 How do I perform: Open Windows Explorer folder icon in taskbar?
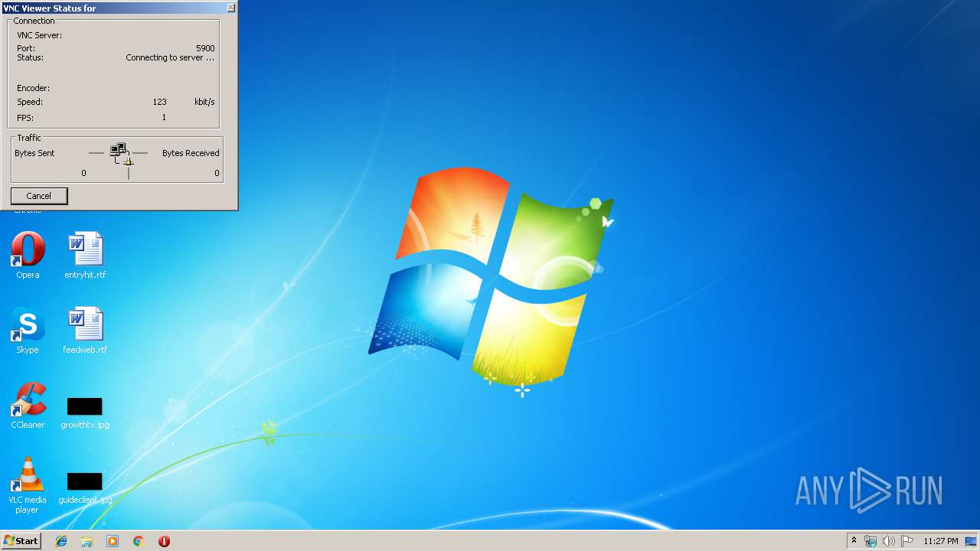tap(87, 541)
